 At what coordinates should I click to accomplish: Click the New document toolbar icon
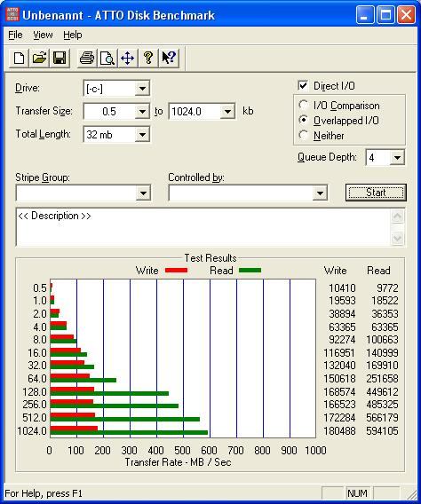(20, 59)
